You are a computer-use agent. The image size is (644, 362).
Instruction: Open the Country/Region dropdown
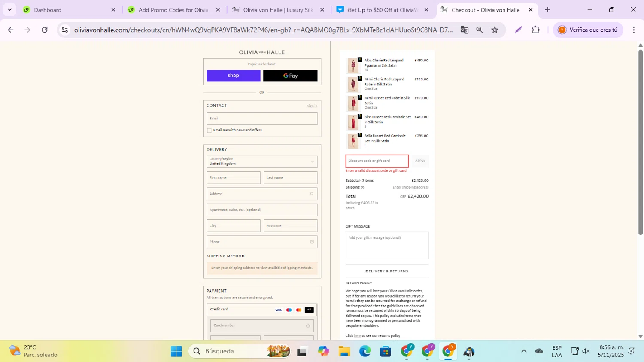(x=262, y=162)
